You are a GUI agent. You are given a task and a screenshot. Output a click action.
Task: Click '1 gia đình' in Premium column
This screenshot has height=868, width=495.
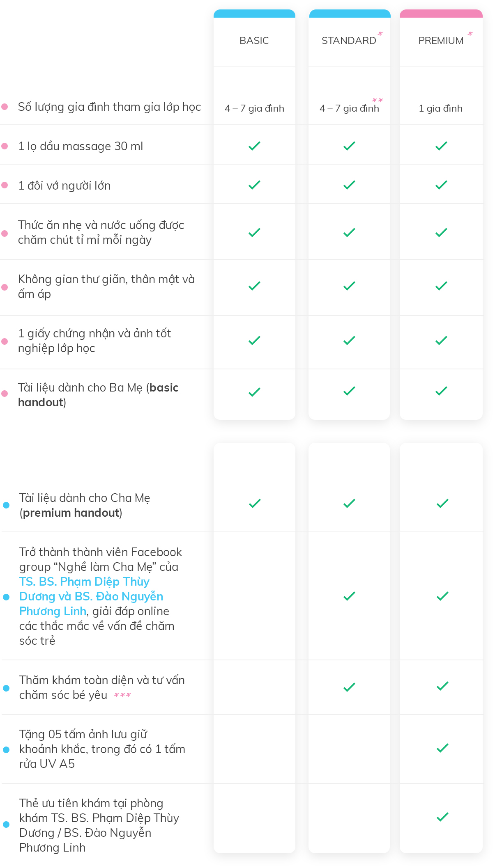(x=440, y=108)
